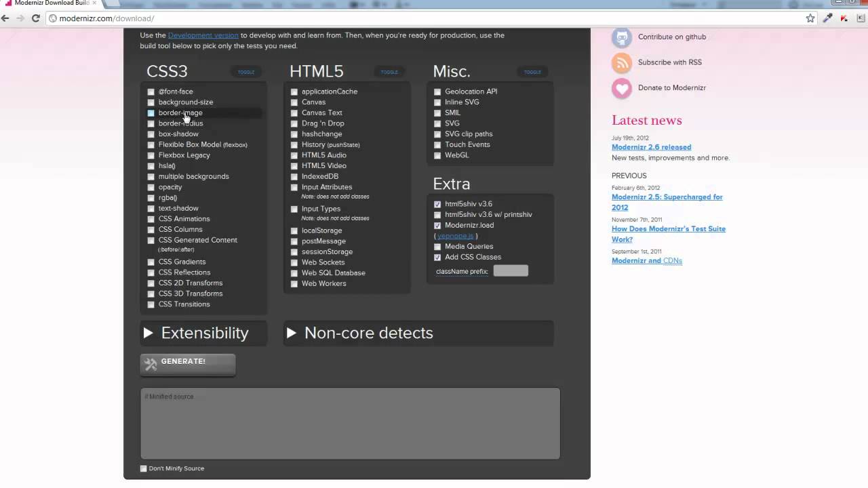This screenshot has height=488, width=868.
Task: Toggle all Misc. tests
Action: click(532, 72)
